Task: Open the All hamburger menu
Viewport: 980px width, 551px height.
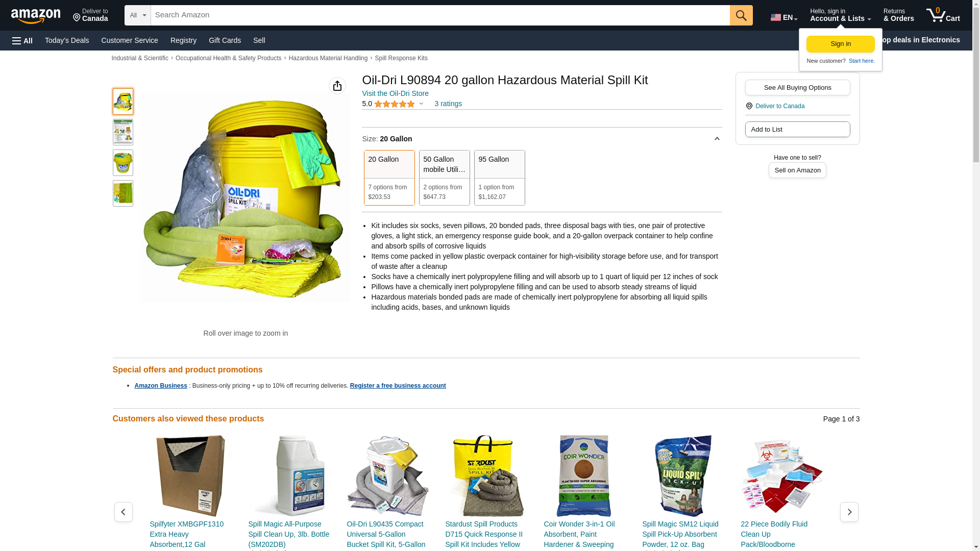Action: click(x=22, y=40)
